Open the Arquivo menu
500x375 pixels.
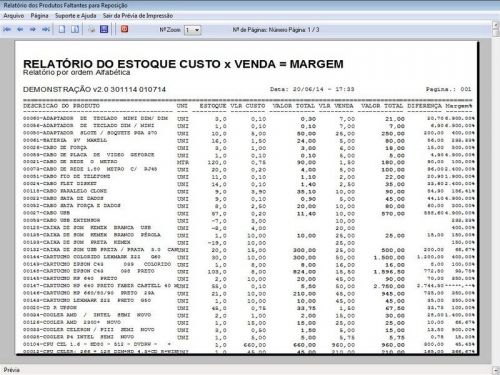point(14,16)
